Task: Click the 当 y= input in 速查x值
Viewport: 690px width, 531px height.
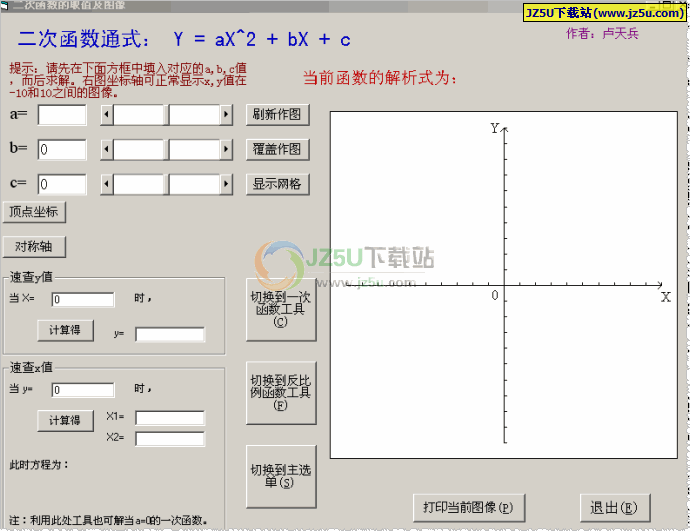Action: [82, 390]
